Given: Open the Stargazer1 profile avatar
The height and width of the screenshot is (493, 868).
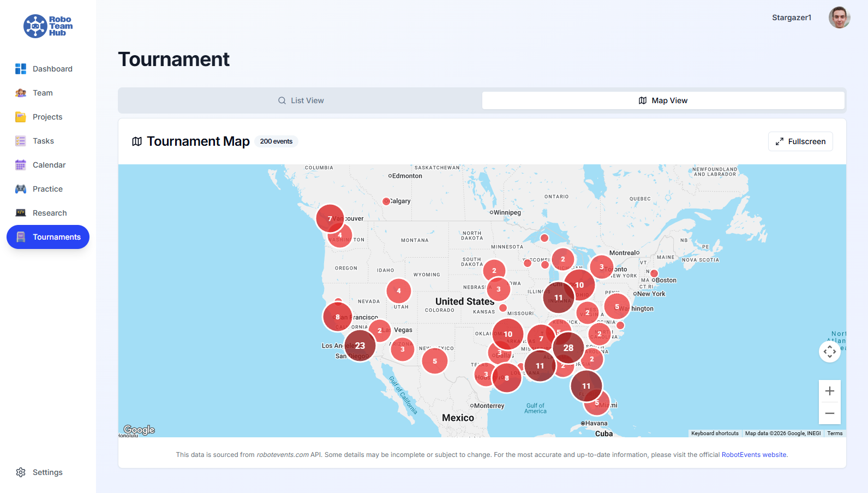Looking at the screenshot, I should 839,17.
